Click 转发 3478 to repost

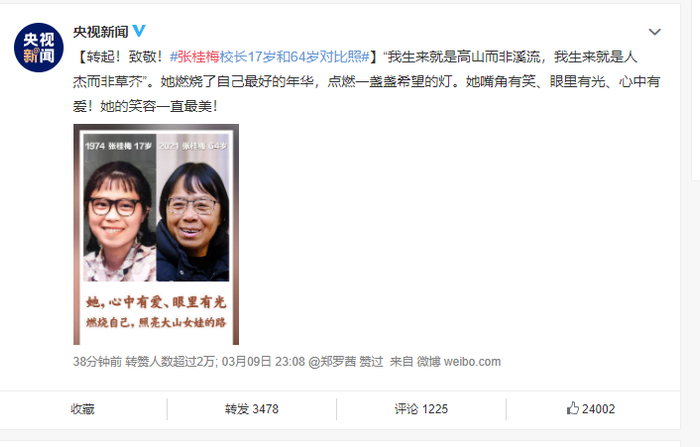click(251, 409)
